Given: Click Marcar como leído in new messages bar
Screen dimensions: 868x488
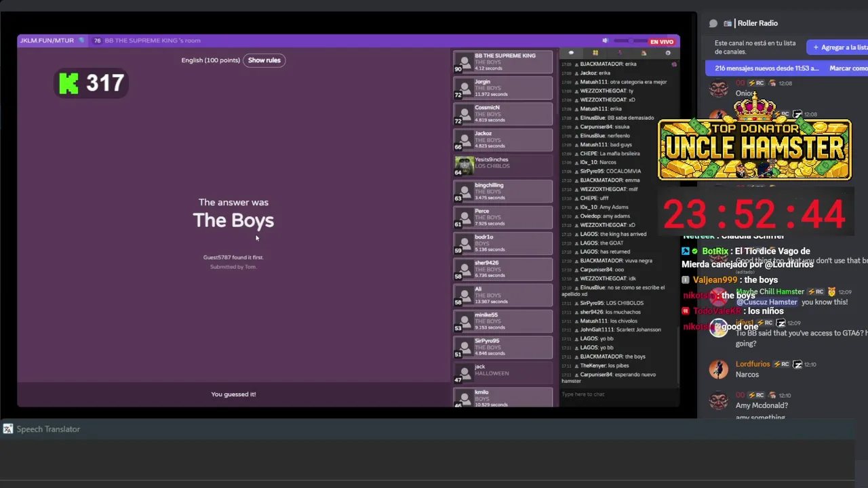Looking at the screenshot, I should click(x=848, y=68).
